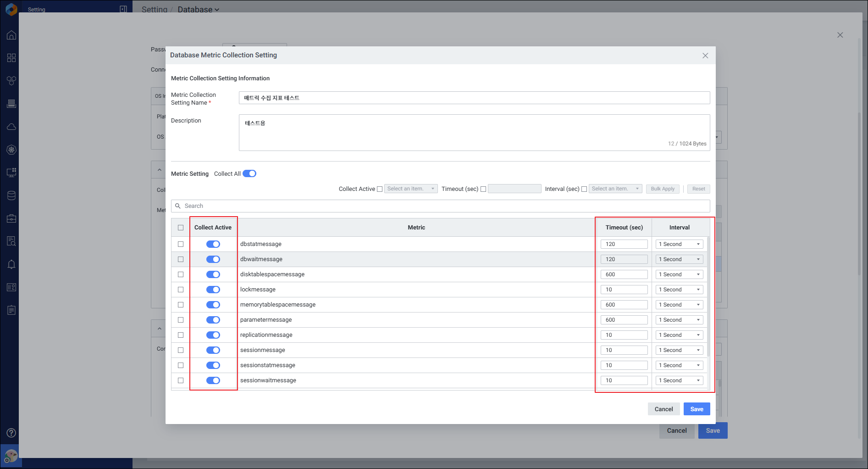The image size is (868, 469).
Task: Open the database cylinder icon in sidebar
Action: [11, 195]
